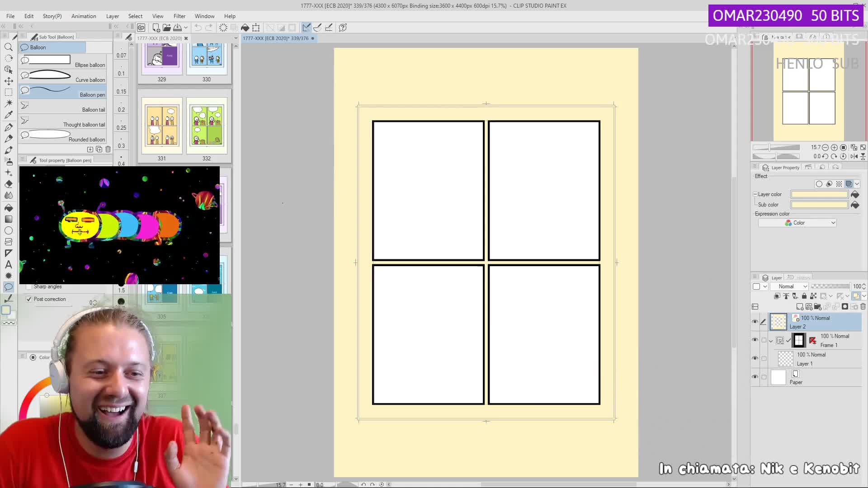Hide Paper layer visibility eye
The height and width of the screenshot is (488, 868).
(755, 377)
